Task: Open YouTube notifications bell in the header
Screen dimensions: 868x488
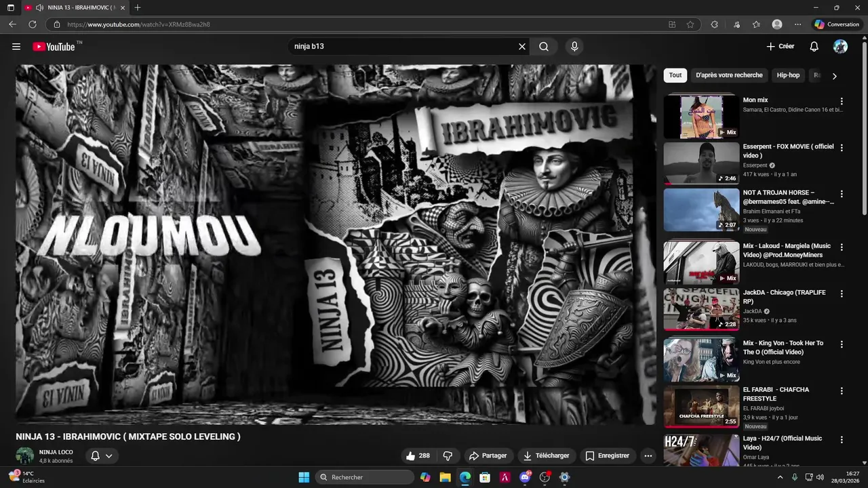Action: tap(814, 47)
